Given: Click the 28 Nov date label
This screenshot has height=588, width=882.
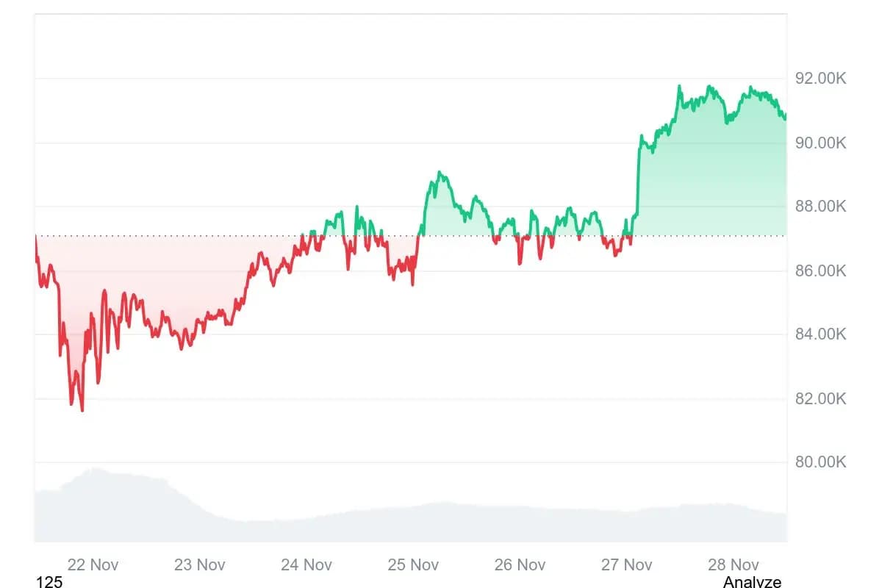Looking at the screenshot, I should pyautogui.click(x=733, y=564).
